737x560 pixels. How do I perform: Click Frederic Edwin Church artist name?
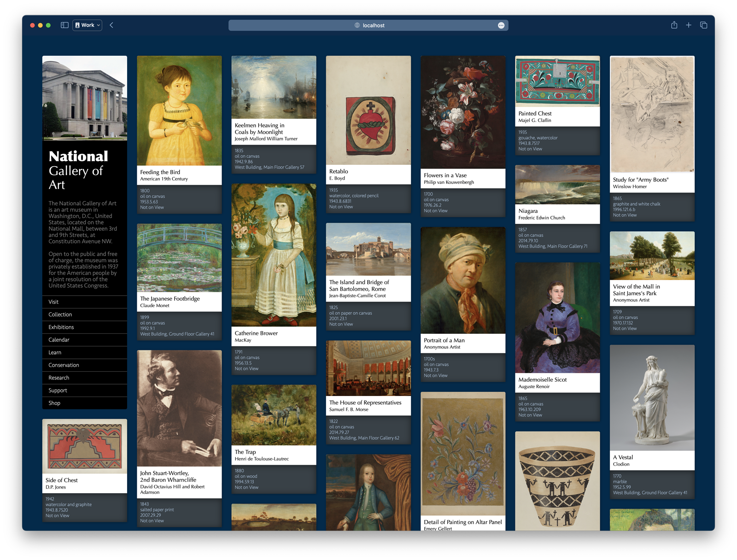click(x=542, y=218)
